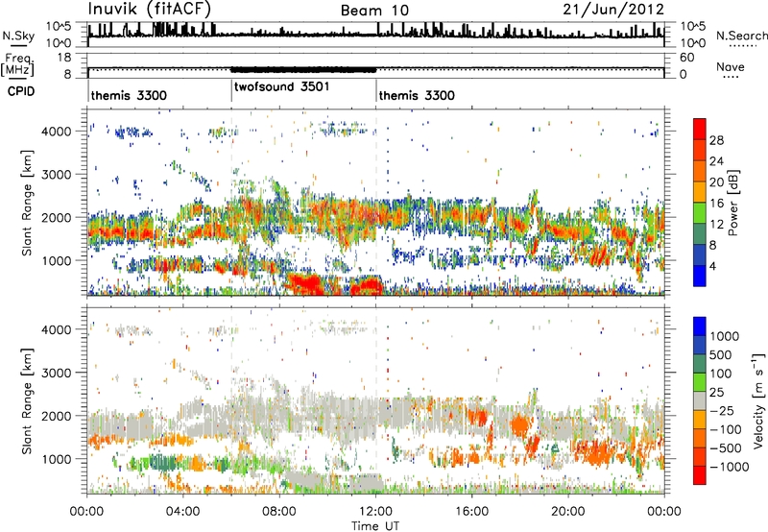Click the 'CPID' row label
Image resolution: width=768 pixels, height=532 pixels.
[x=21, y=91]
